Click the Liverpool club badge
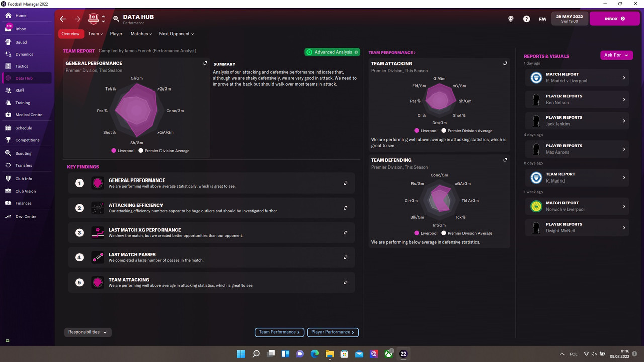Screen dimensions: 644x362 pos(94,19)
